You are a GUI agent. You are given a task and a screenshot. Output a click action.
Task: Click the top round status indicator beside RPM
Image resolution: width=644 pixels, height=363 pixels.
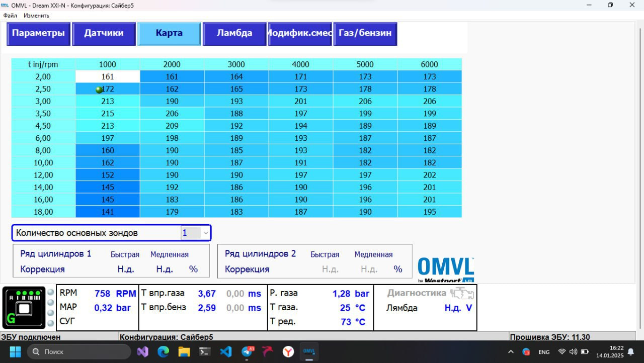pos(51,292)
